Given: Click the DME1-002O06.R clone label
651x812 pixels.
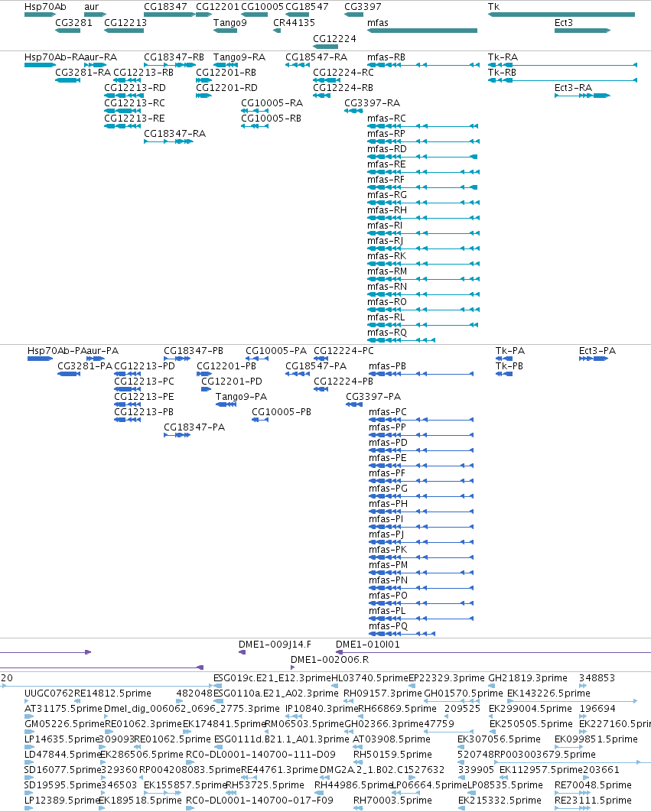Looking at the screenshot, I should click(x=330, y=660).
